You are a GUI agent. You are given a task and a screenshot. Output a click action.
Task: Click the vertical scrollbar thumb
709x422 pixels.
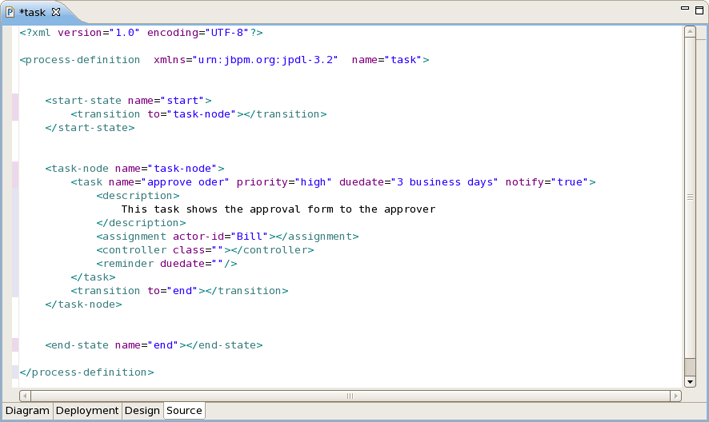[x=690, y=198]
